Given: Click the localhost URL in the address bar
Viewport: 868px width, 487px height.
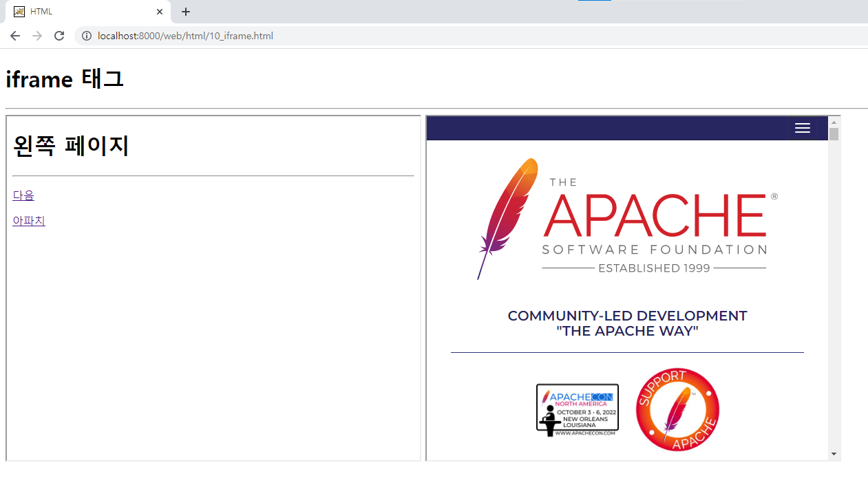Looking at the screenshot, I should [x=185, y=36].
